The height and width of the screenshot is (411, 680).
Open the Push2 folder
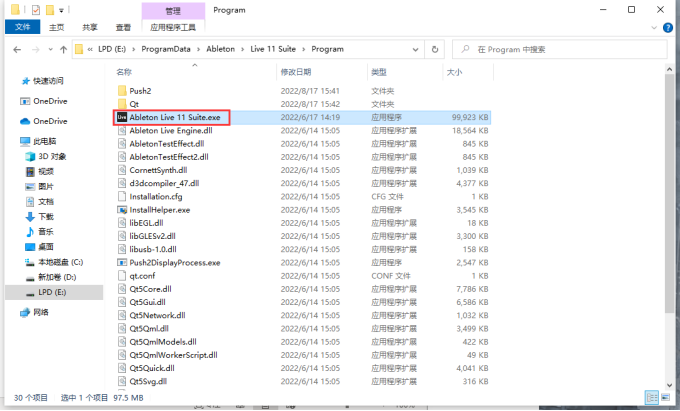(140, 91)
